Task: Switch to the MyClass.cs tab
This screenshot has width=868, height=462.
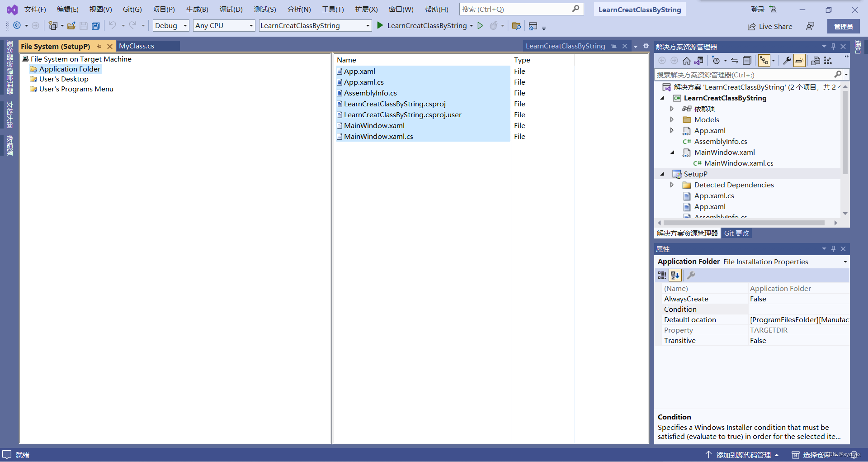Action: click(x=137, y=46)
